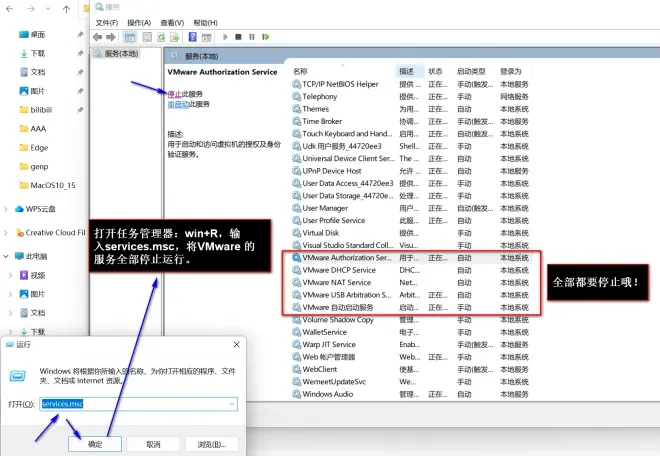The height and width of the screenshot is (456, 660).
Task: Click the Export List toolbar icon
Action: 175,37
